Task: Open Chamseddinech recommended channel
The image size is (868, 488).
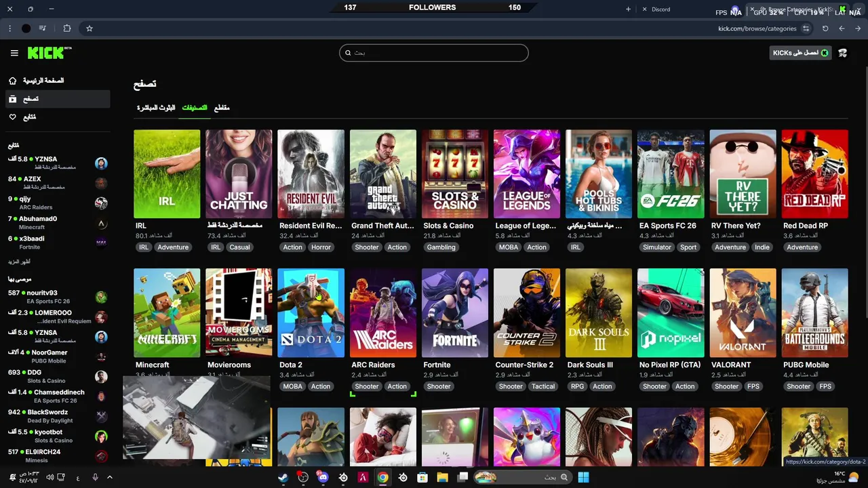Action: [58, 396]
